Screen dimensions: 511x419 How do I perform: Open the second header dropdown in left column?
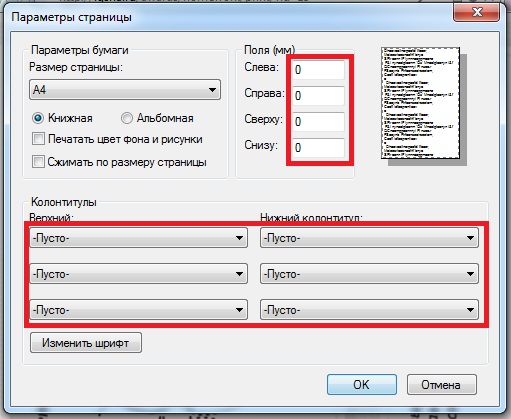tap(139, 274)
